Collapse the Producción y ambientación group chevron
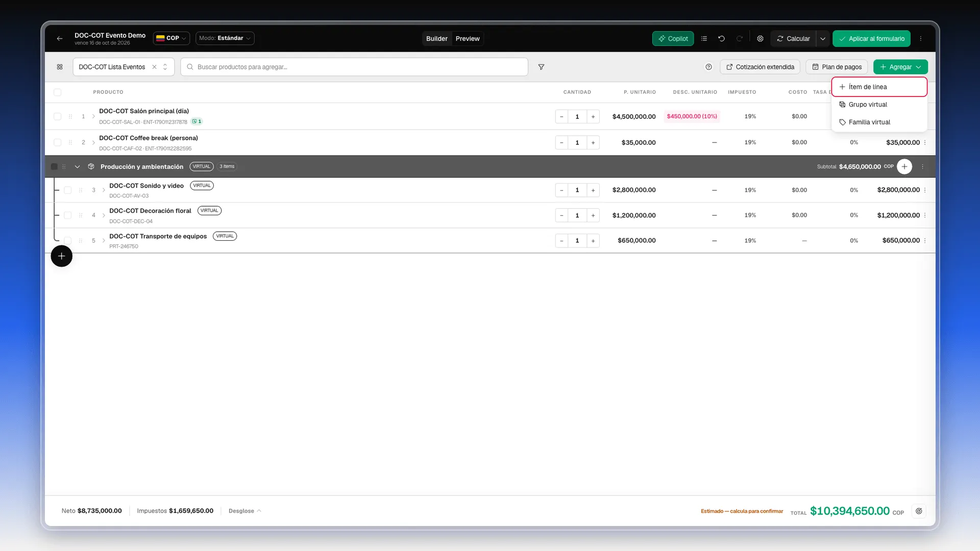Screen dimensions: 980x551 (77, 167)
